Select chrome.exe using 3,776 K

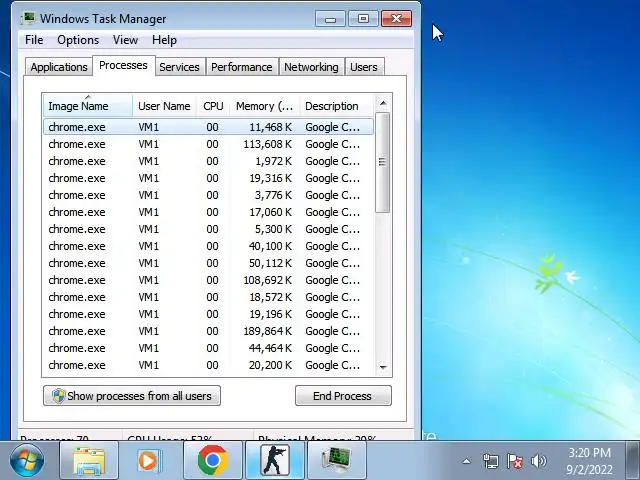click(208, 195)
